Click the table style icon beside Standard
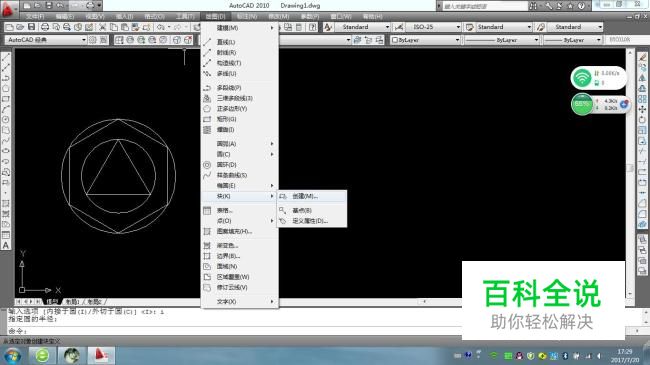The height and width of the screenshot is (365, 650). click(x=469, y=27)
